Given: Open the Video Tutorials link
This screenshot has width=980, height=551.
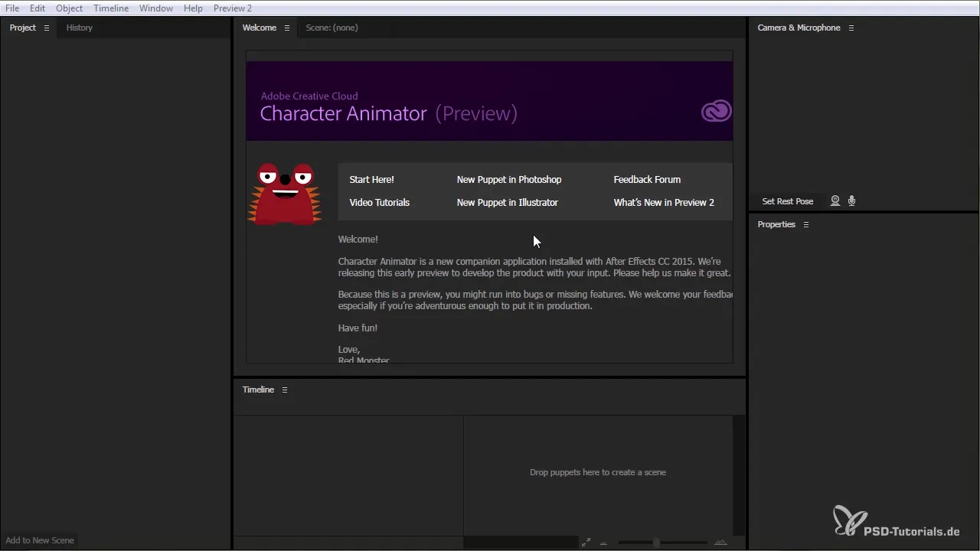Looking at the screenshot, I should (x=380, y=203).
